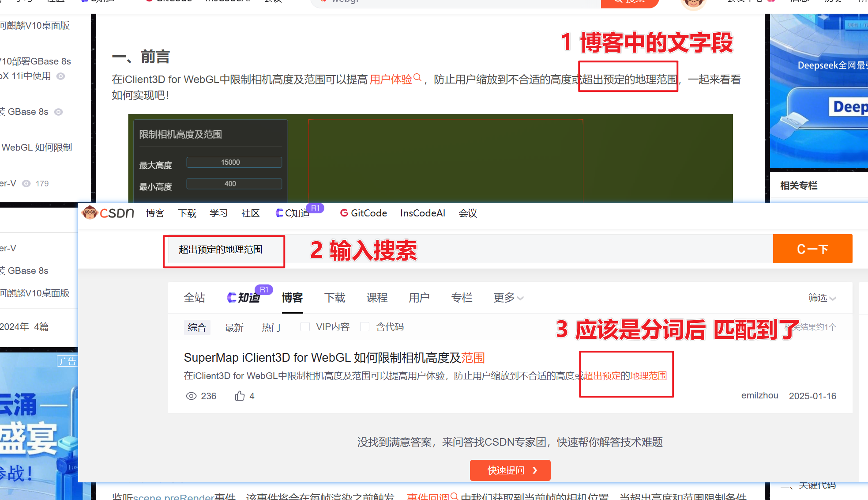Viewport: 868px width, 500px height.
Task: Expand the 更多 dropdown in search tabs
Action: pyautogui.click(x=508, y=298)
